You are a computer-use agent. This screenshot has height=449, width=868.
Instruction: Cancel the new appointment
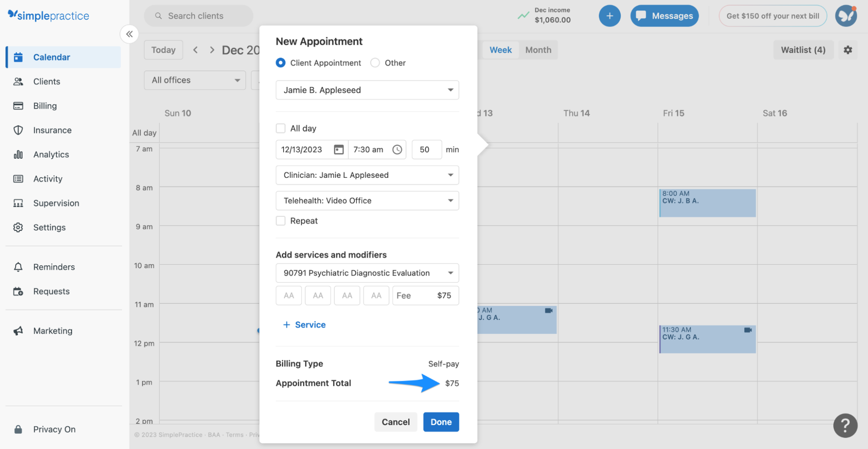click(396, 422)
